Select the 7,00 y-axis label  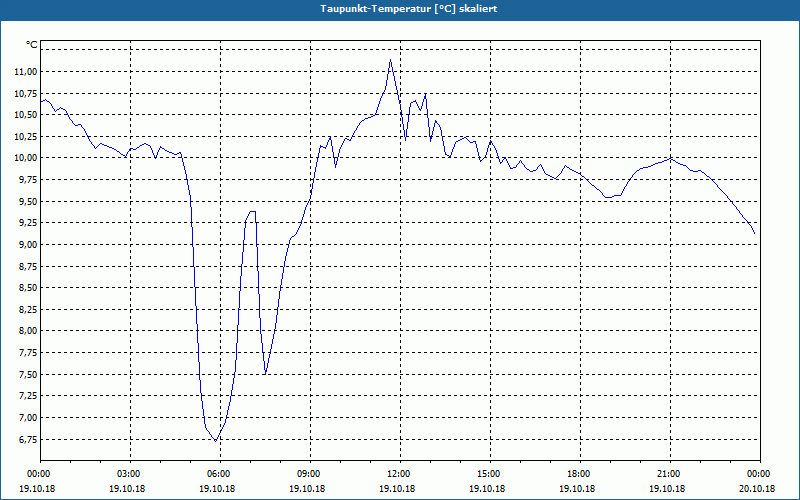[28, 418]
